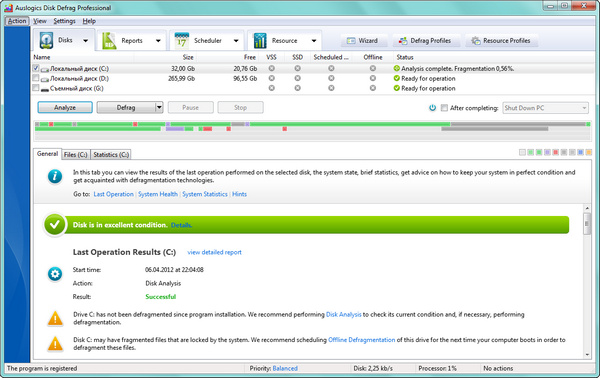Viewport: 600px width, 378px height.
Task: Click the Disks hard drive icon
Action: (46, 41)
